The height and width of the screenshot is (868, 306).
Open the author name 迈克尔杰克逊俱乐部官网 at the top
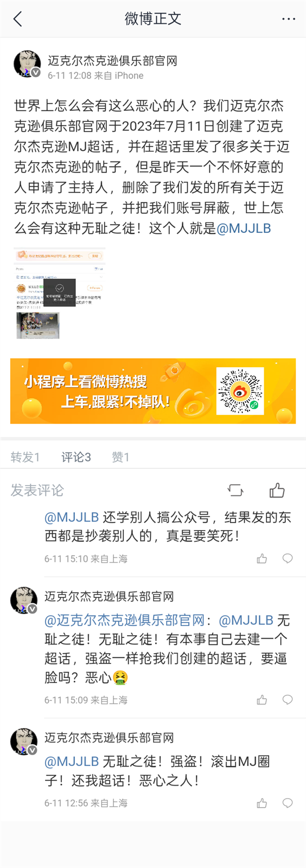112,61
